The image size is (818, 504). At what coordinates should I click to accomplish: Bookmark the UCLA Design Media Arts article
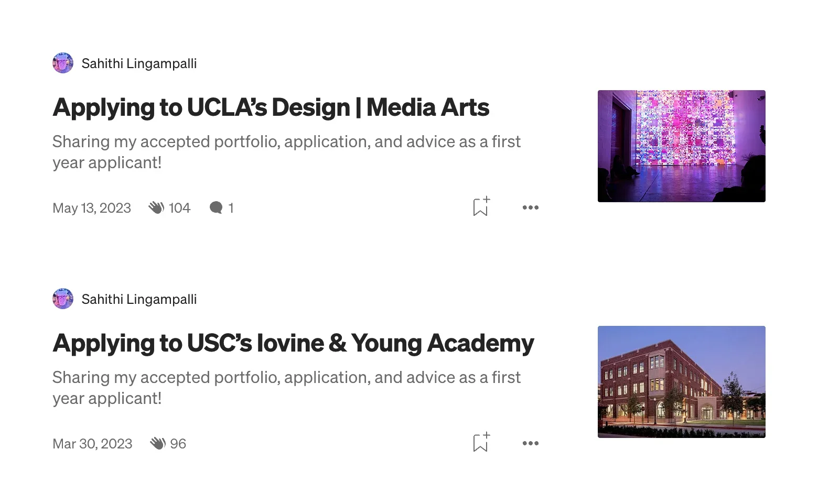coord(481,207)
